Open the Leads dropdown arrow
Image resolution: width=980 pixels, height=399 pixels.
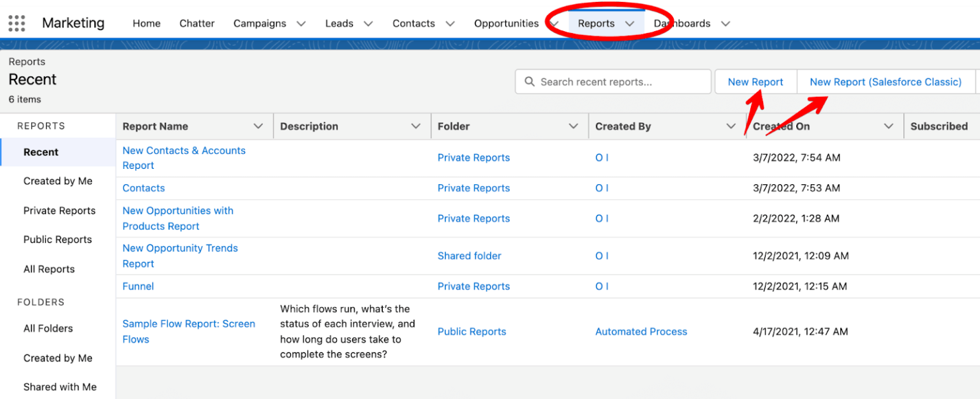368,24
